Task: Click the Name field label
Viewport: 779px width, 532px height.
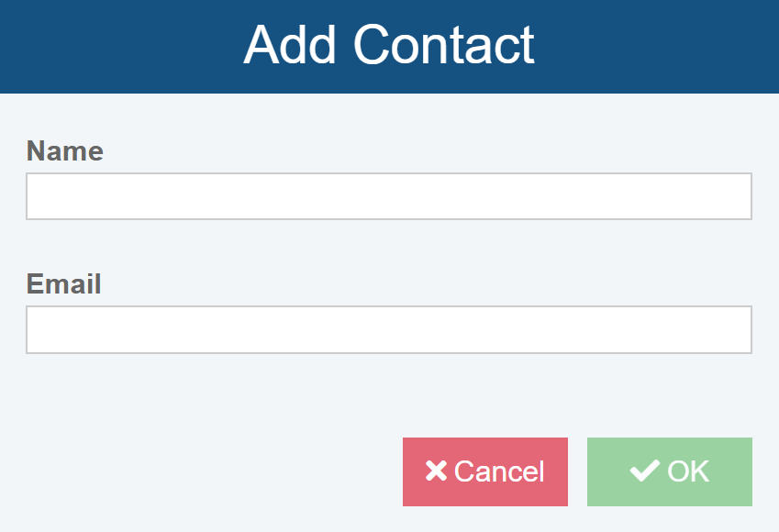Action: click(65, 150)
